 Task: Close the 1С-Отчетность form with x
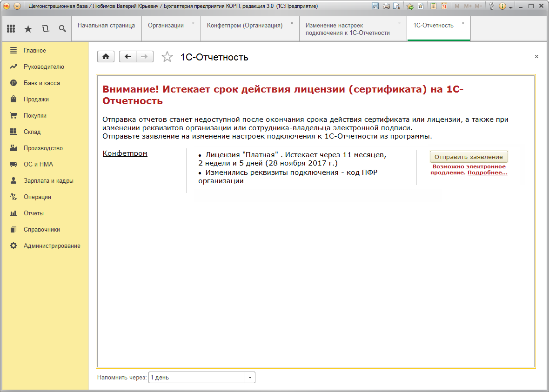(536, 56)
